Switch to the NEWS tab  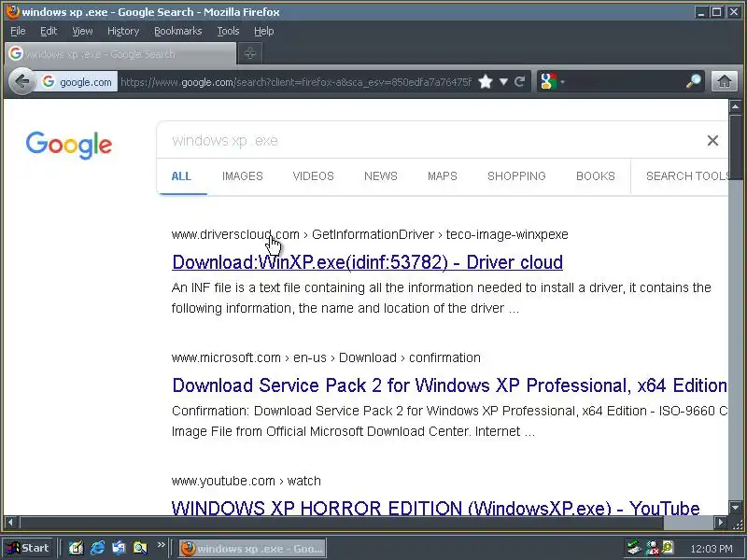pyautogui.click(x=381, y=176)
